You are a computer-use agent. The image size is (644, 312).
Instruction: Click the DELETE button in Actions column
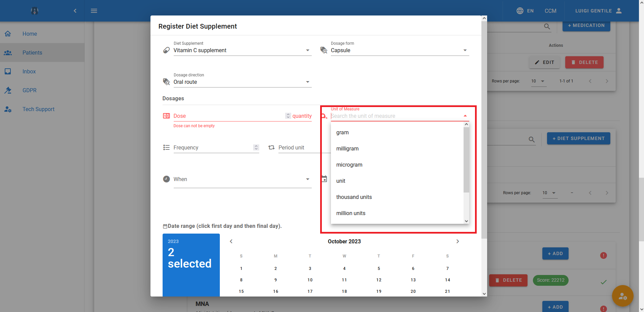tap(584, 62)
